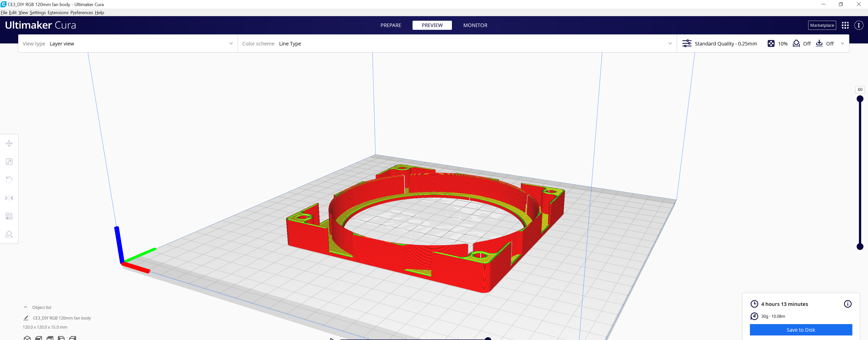The height and width of the screenshot is (340, 868).
Task: Open the Marketplace
Action: [x=822, y=25]
